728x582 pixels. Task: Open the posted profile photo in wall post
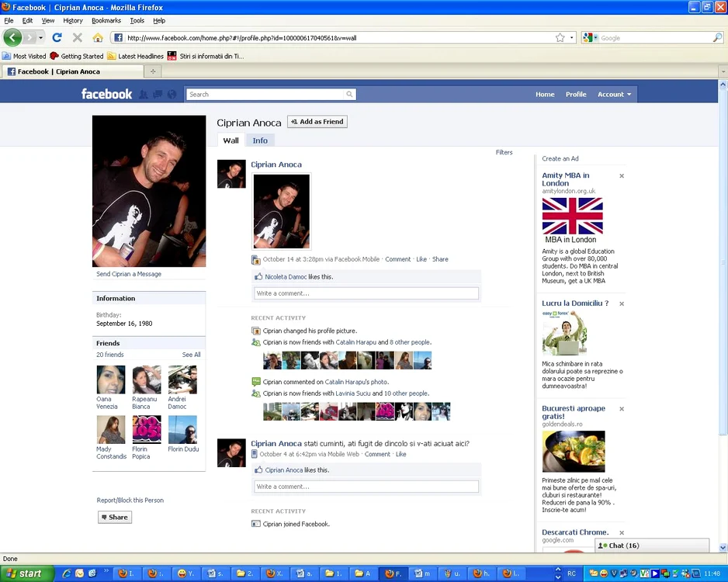click(x=282, y=211)
